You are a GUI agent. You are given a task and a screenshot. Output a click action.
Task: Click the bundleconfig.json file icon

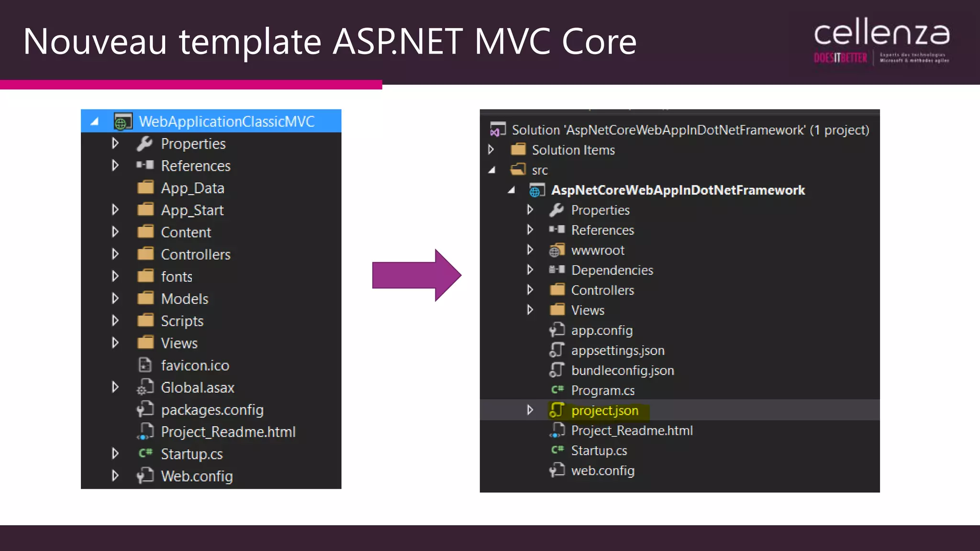click(x=557, y=370)
